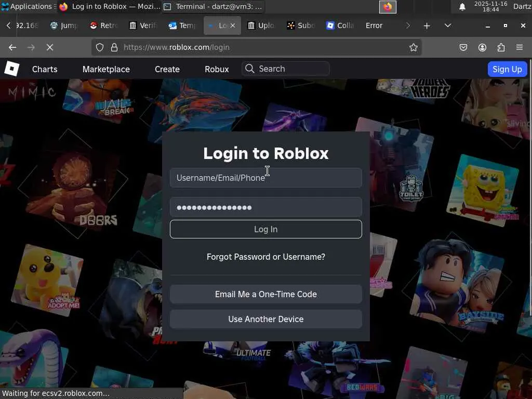Switch to the Error tab
The width and height of the screenshot is (532, 399).
(374, 25)
